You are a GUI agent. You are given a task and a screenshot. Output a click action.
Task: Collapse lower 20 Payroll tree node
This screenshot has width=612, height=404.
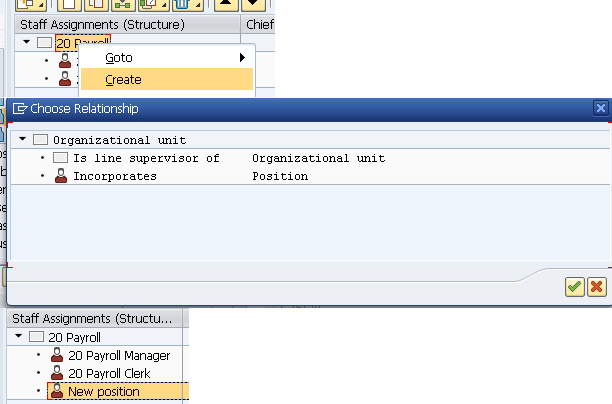point(18,338)
